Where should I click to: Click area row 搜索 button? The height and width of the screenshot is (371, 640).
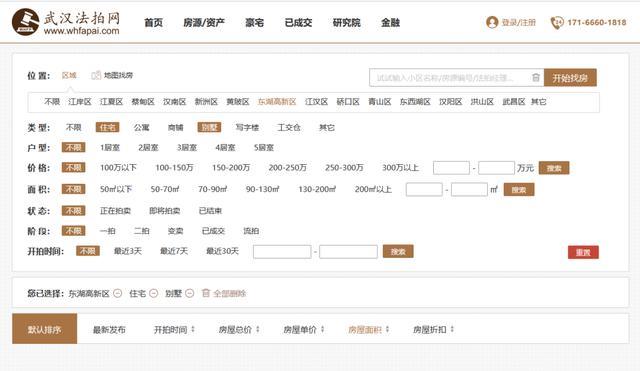coord(519,189)
